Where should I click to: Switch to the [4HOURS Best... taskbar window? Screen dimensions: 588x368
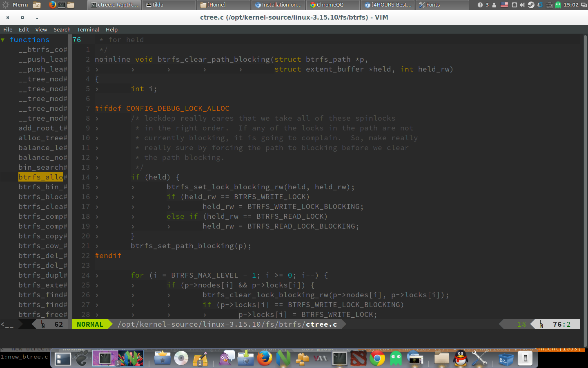coord(388,5)
